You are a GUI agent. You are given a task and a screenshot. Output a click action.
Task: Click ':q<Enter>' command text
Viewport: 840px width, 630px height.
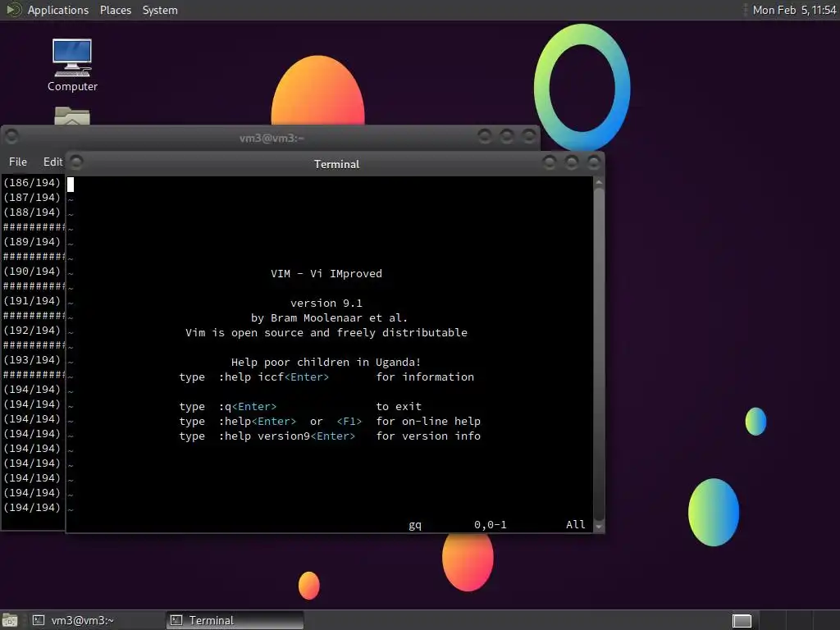(x=248, y=407)
